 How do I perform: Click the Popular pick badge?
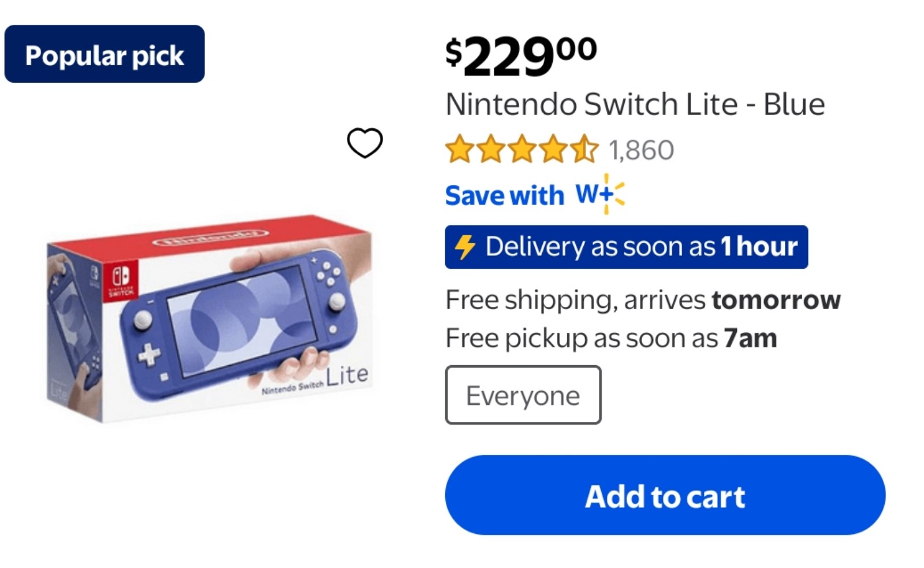pos(105,54)
